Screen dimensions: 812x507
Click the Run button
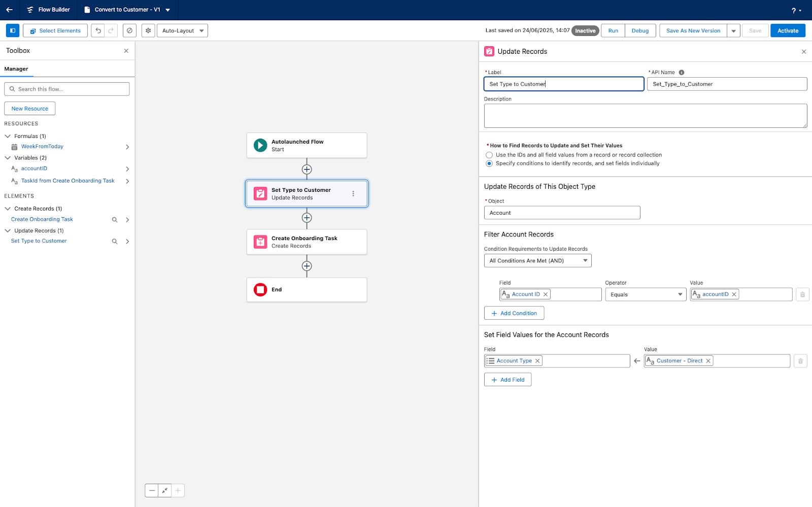tap(613, 30)
